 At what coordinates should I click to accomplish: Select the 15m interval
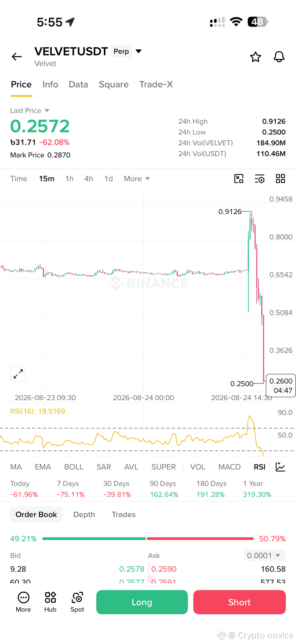47,179
